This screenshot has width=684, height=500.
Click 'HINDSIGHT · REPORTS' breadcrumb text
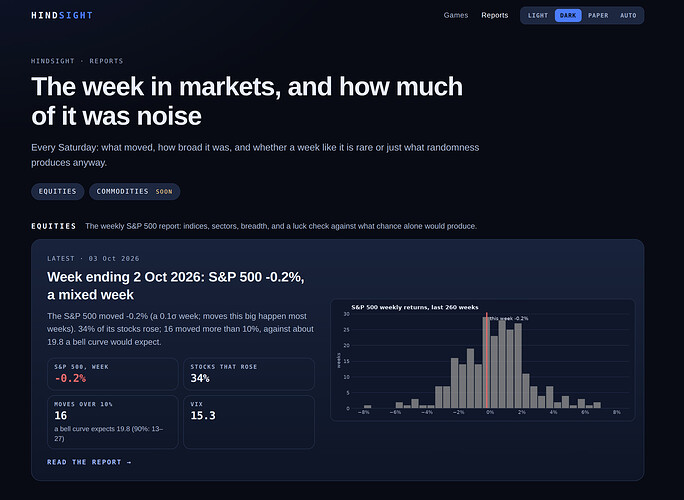[x=77, y=61]
